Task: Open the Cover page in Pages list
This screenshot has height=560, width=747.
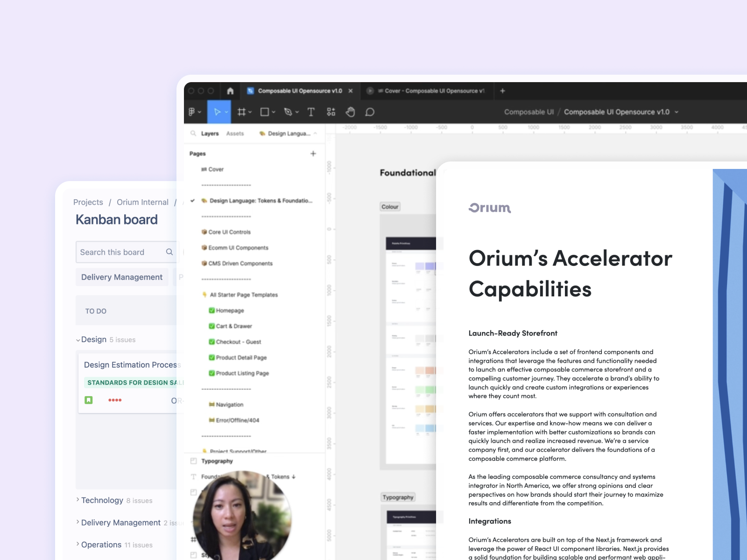Action: point(212,169)
